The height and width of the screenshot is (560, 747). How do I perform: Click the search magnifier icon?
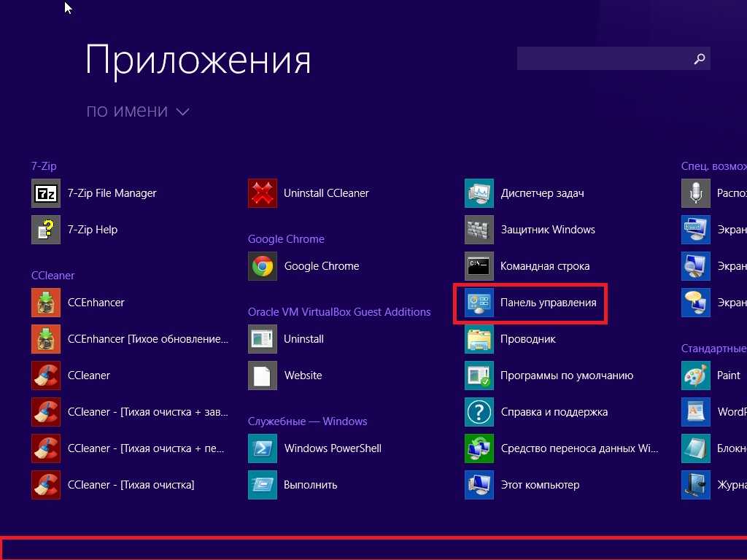click(x=700, y=59)
